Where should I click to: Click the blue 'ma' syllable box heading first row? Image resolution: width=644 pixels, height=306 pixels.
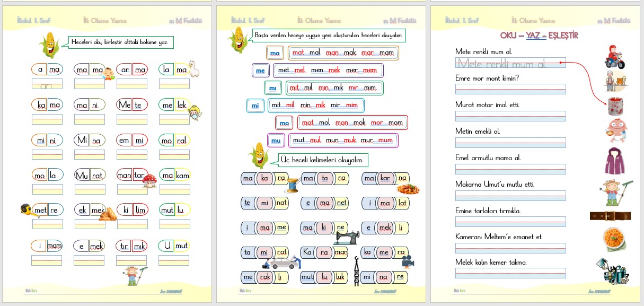(x=275, y=53)
